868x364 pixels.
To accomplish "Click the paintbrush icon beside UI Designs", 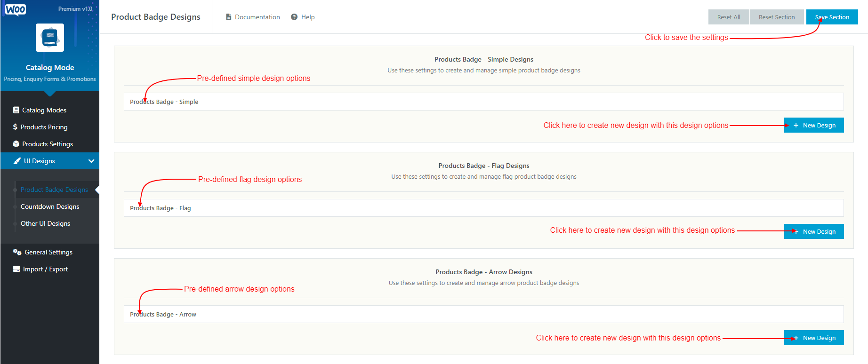I will (17, 161).
